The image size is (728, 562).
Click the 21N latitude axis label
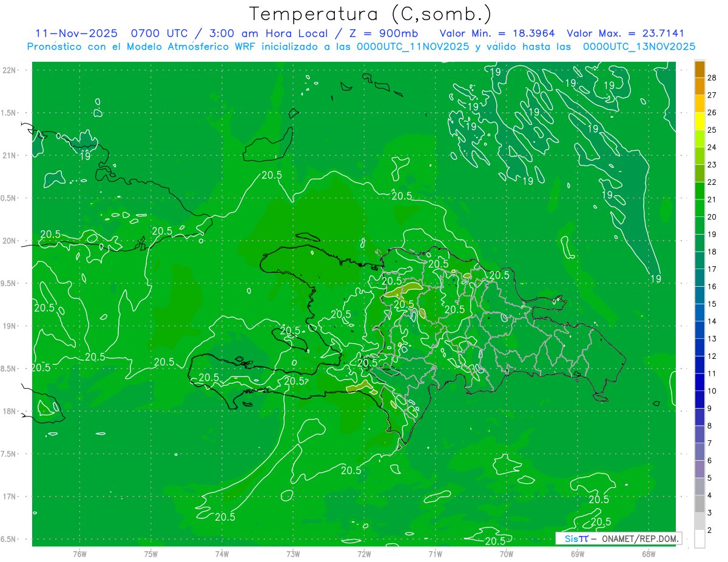pyautogui.click(x=10, y=155)
